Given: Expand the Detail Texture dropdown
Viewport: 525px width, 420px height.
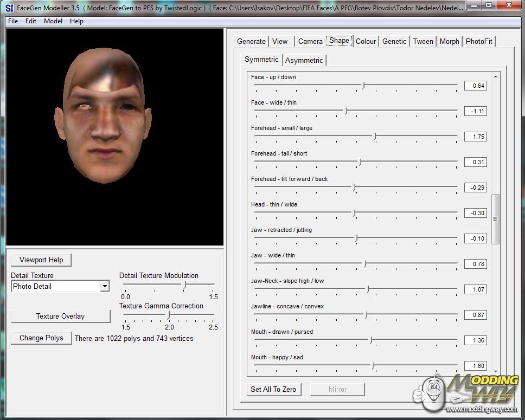Looking at the screenshot, I should click(x=105, y=286).
